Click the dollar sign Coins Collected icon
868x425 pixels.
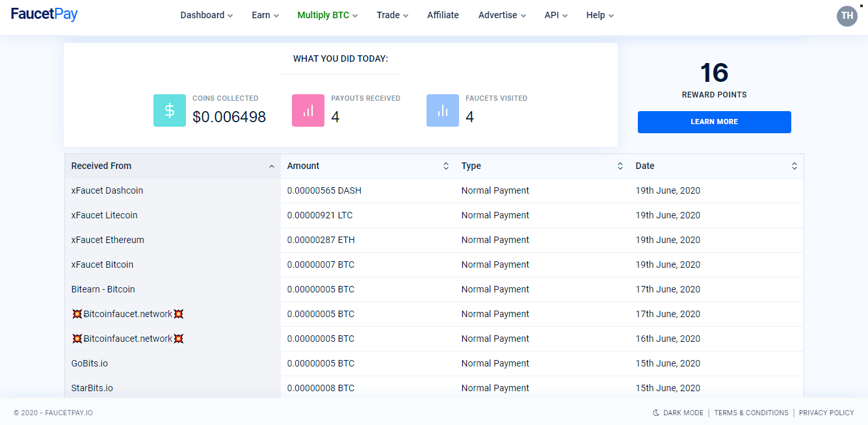[170, 110]
